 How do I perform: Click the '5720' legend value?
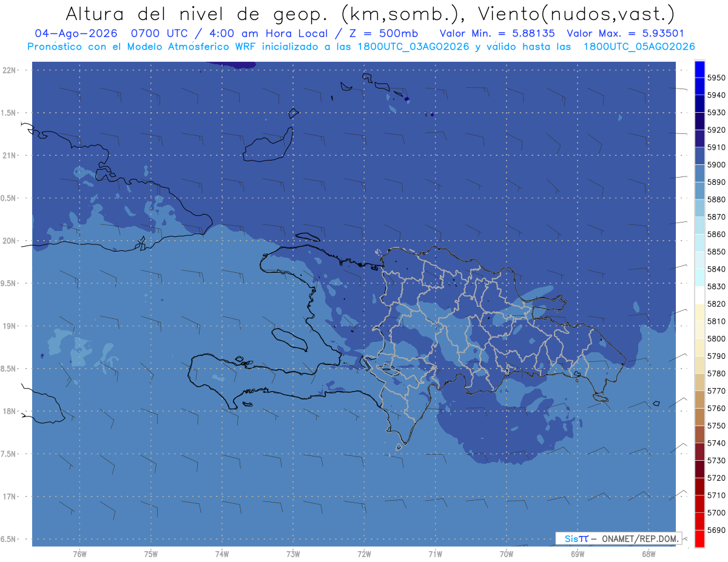[x=716, y=478]
